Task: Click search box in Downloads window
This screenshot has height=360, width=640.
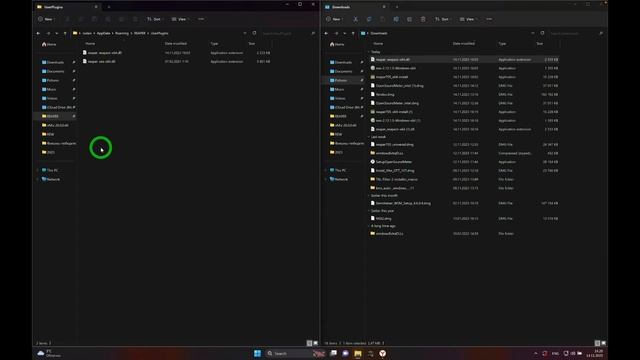Action: 576,33
